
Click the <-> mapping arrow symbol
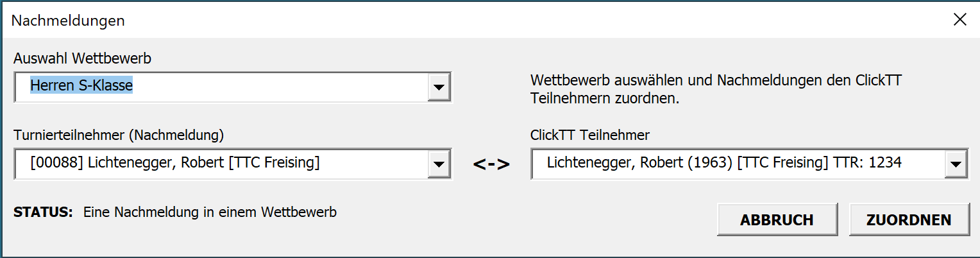click(x=491, y=164)
